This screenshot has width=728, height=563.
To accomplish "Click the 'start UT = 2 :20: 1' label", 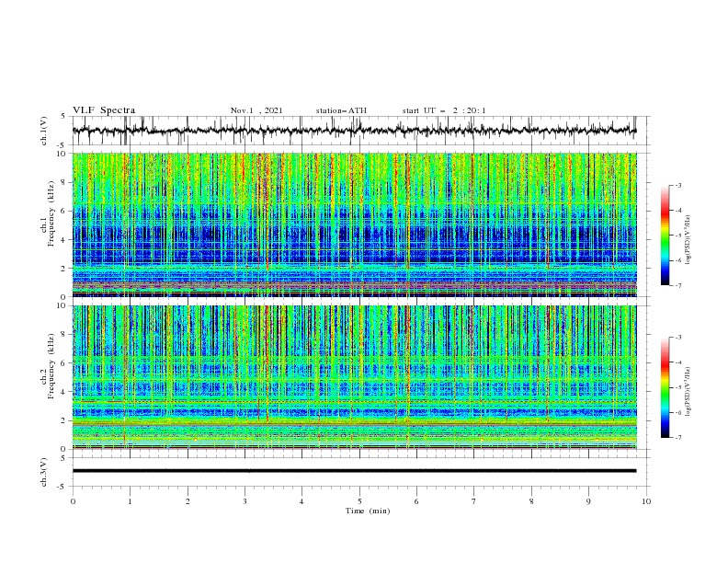I will click(x=444, y=110).
